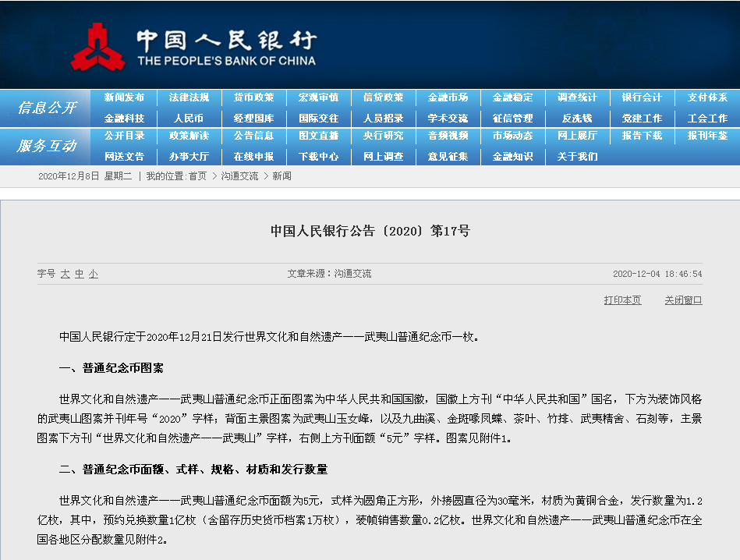The width and height of the screenshot is (740, 560).
Task: Go to 图文直播 section
Action: coord(319,136)
